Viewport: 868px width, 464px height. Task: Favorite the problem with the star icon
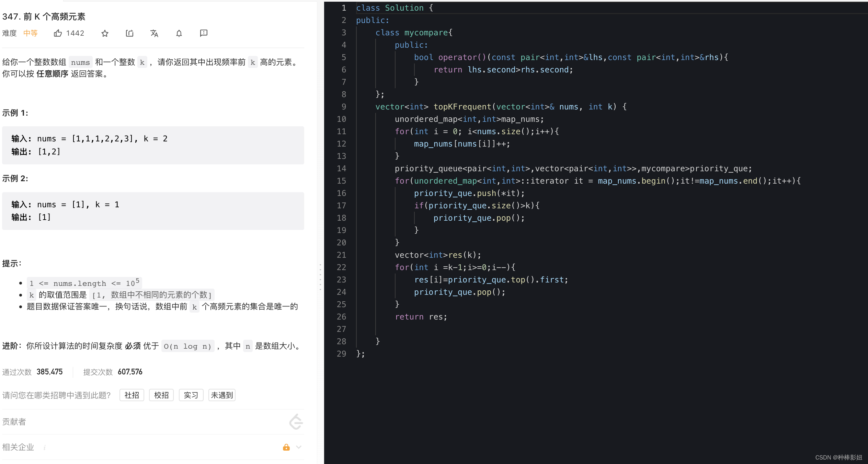(x=105, y=33)
